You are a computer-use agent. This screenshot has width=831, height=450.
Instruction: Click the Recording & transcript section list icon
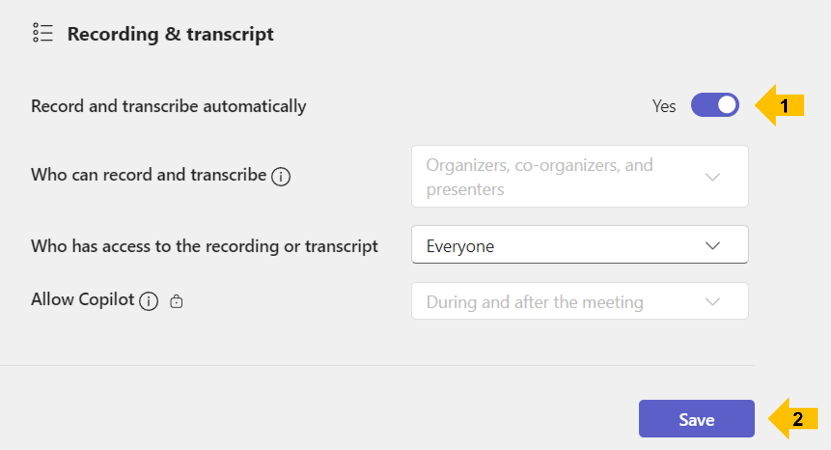coord(43,33)
